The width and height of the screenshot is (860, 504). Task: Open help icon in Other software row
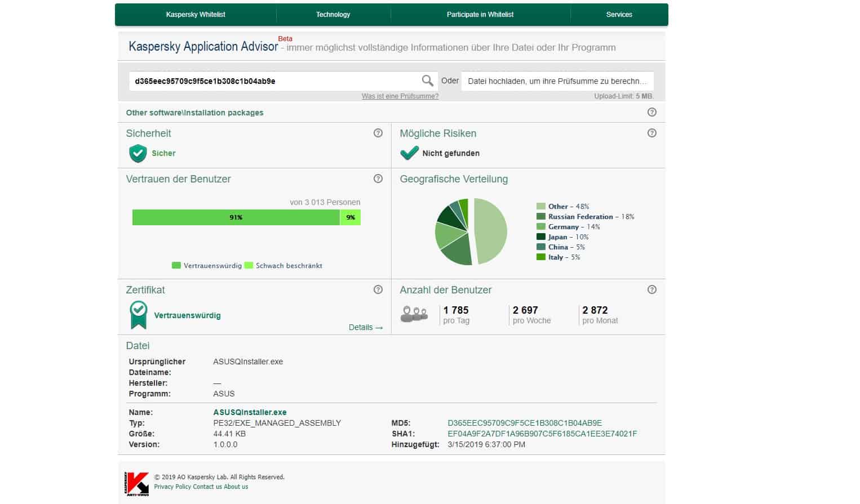pyautogui.click(x=652, y=112)
